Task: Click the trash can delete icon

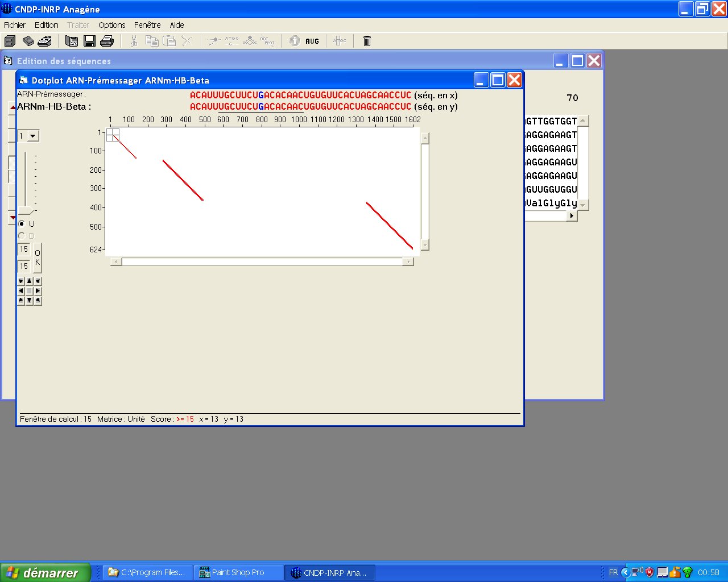Action: (x=367, y=41)
